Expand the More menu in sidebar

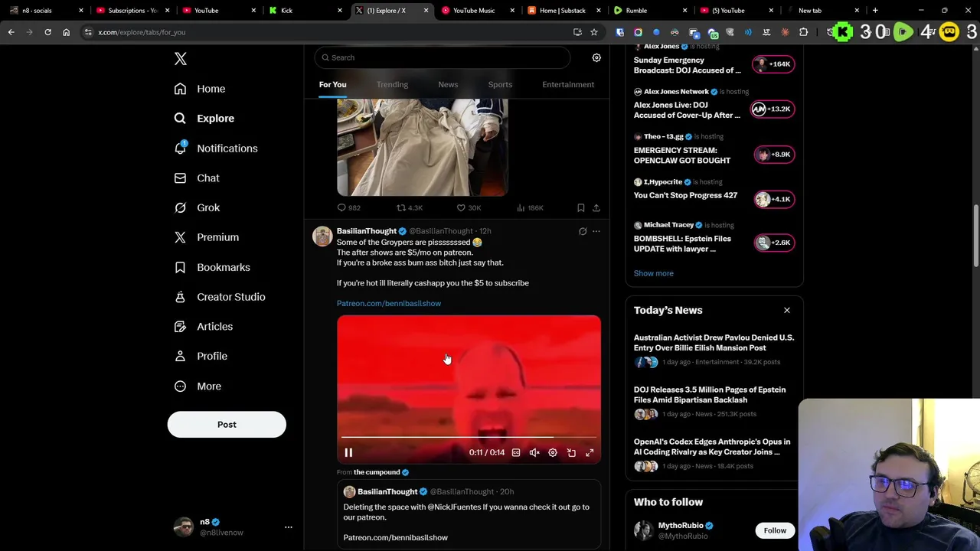pyautogui.click(x=198, y=386)
